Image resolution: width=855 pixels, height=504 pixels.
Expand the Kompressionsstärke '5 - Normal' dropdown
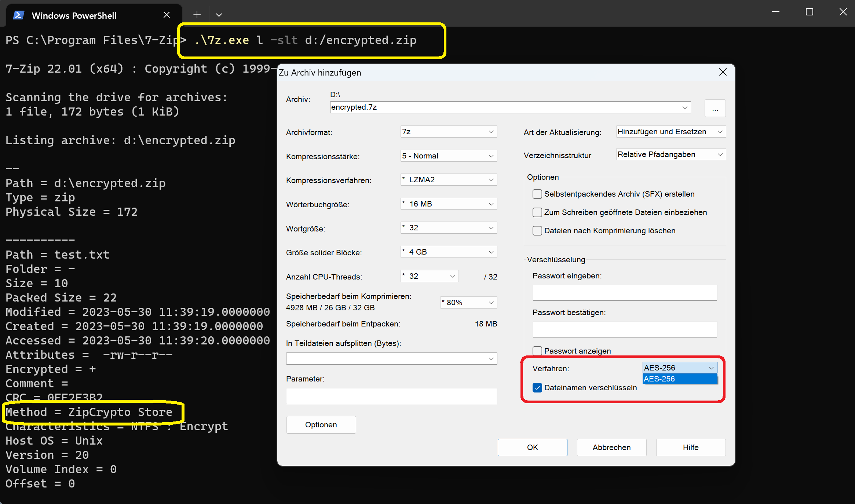click(x=449, y=156)
